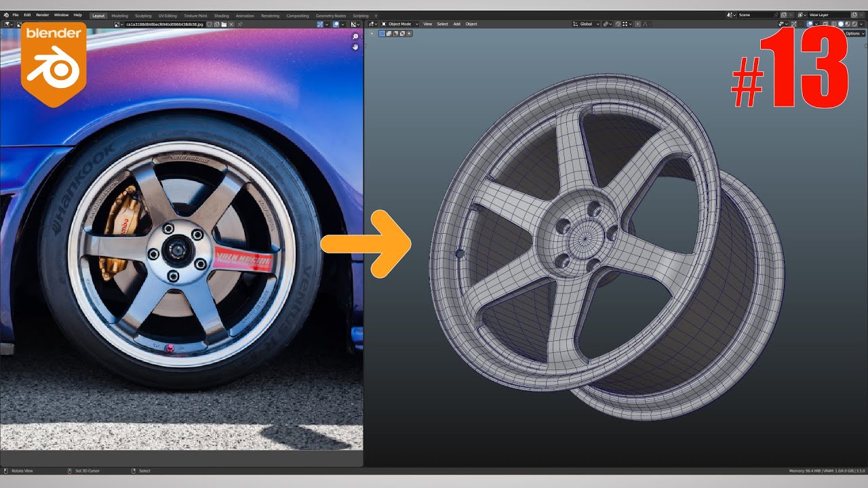Click memory and version status text
Viewport: 868px width, 488px height.
tap(827, 470)
